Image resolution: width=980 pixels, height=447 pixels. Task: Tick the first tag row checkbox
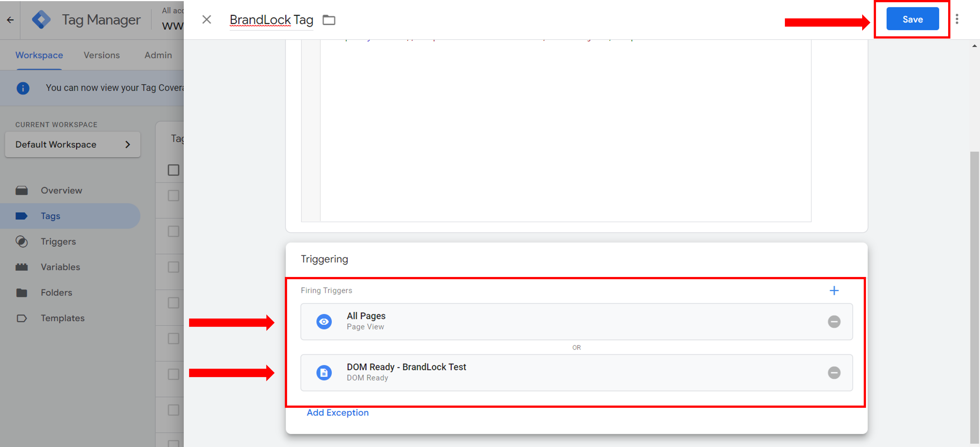pyautogui.click(x=174, y=196)
